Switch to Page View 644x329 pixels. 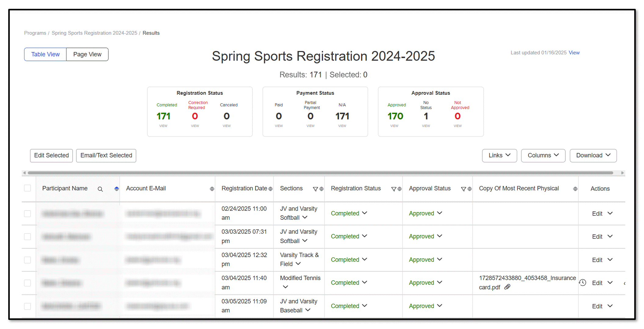(87, 54)
